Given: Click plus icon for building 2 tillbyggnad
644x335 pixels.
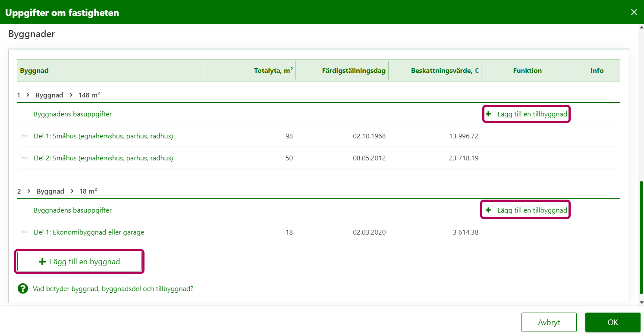Looking at the screenshot, I should pos(488,210).
